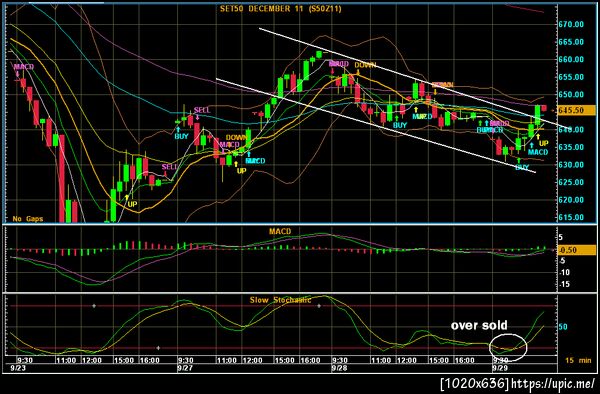The width and height of the screenshot is (600, 394).
Task: Click the -15 level on MACD axis
Action: click(x=564, y=284)
